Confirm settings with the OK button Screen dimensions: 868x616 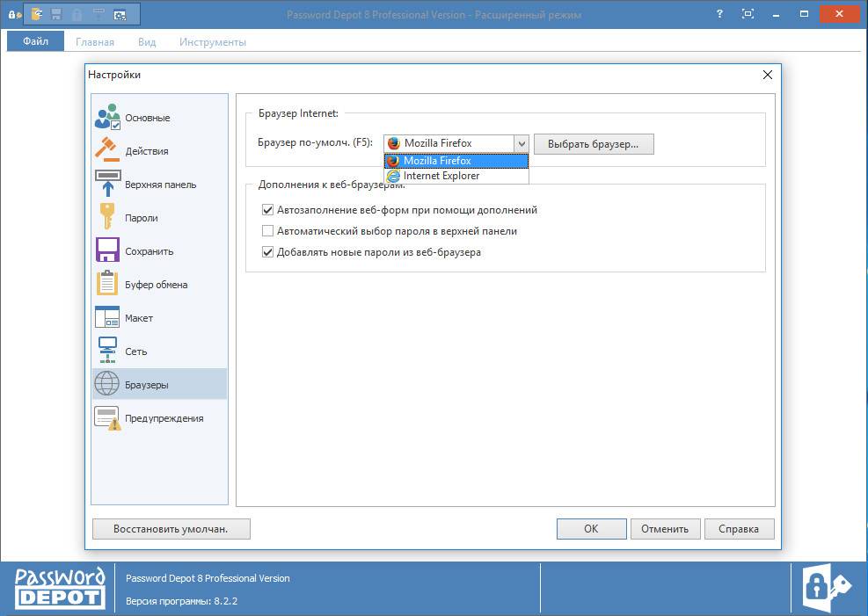pos(591,529)
